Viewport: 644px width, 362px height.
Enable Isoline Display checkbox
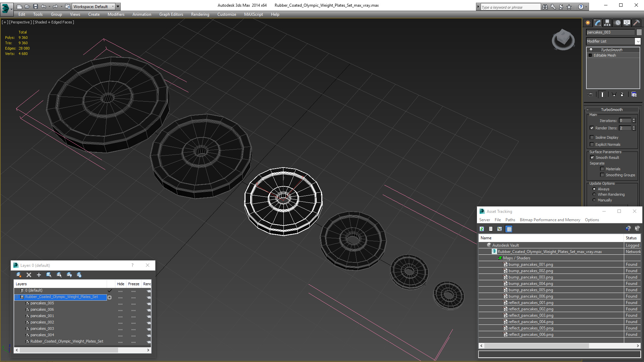point(592,137)
